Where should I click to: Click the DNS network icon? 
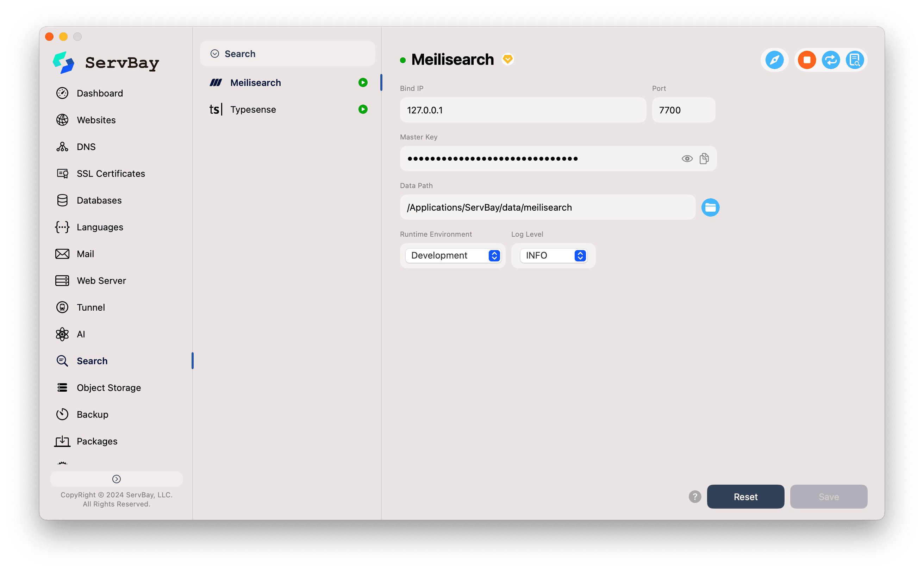(62, 147)
